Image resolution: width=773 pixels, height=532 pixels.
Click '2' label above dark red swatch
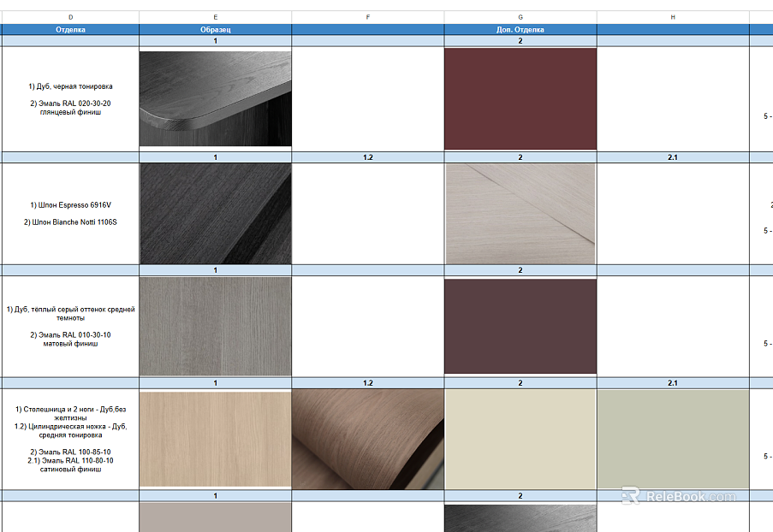[x=520, y=41]
